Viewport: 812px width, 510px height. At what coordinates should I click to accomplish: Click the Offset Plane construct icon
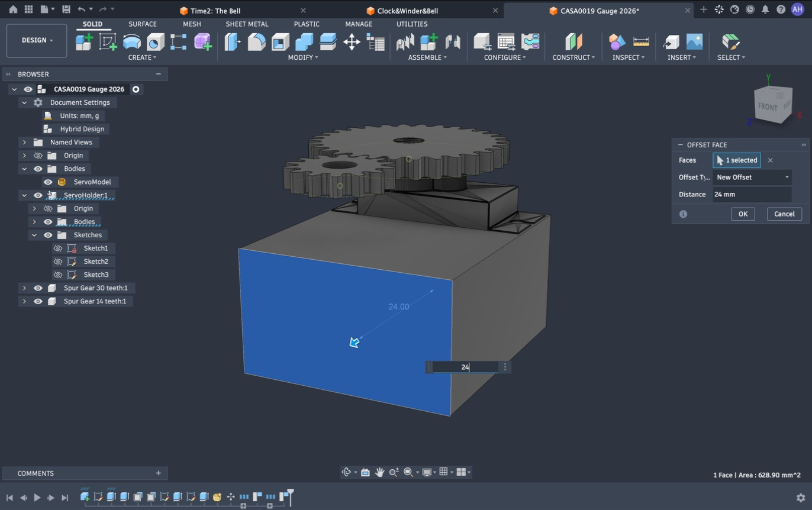coord(573,42)
